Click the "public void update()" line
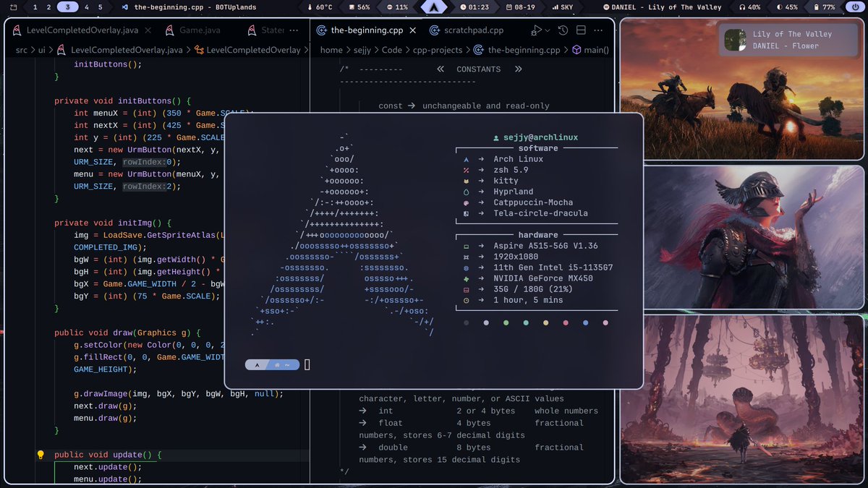868x488 pixels. pos(108,455)
